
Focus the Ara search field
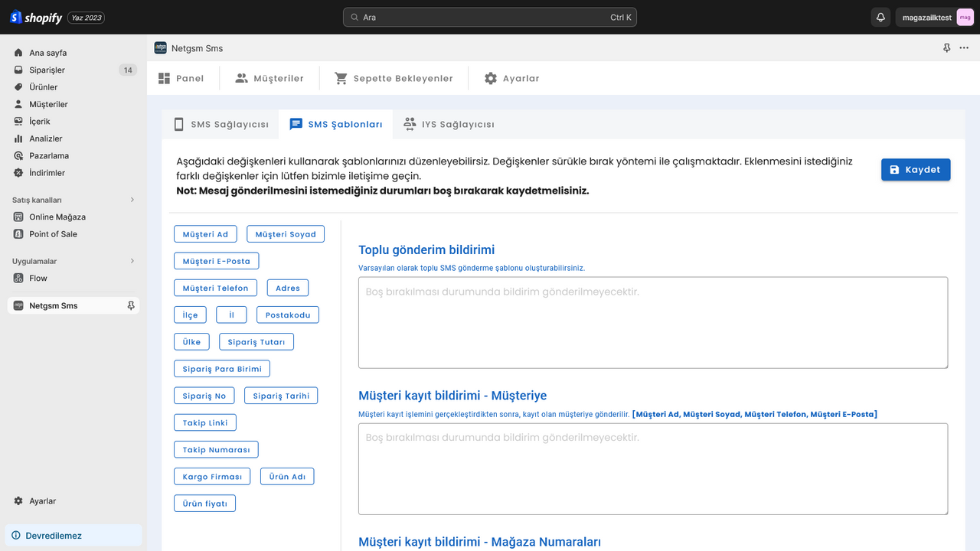coord(490,17)
